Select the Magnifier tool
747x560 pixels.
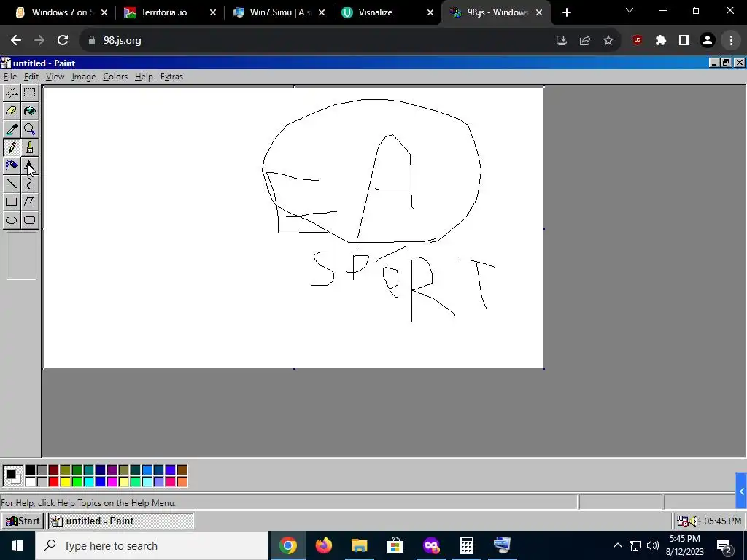[29, 129]
